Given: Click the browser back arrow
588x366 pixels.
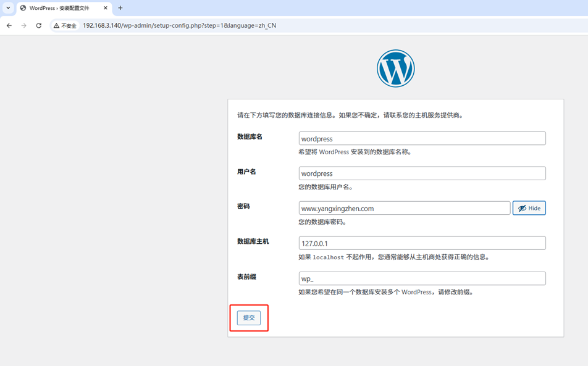Looking at the screenshot, I should tap(9, 25).
